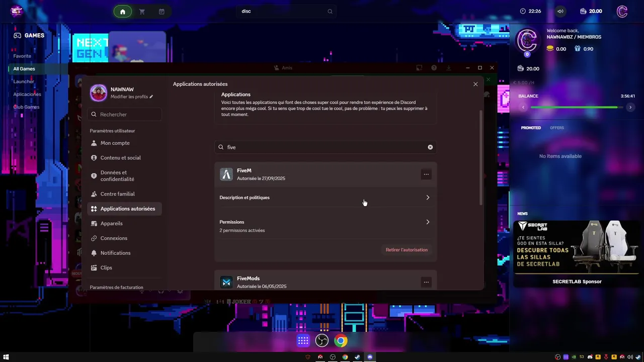The height and width of the screenshot is (362, 644).
Task: Click the wallet icon showing 20.00 at top
Action: click(x=583, y=11)
